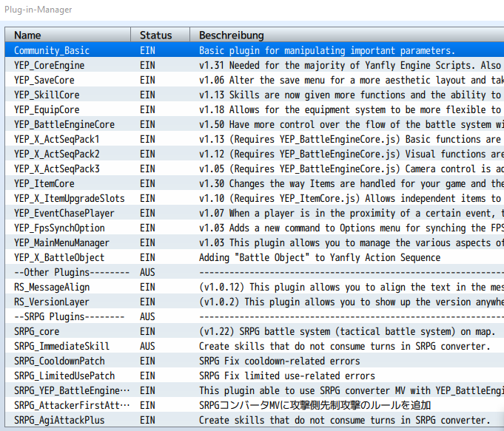The height and width of the screenshot is (431, 504).
Task: Select the Community_Basic plugin row
Action: (x=255, y=50)
